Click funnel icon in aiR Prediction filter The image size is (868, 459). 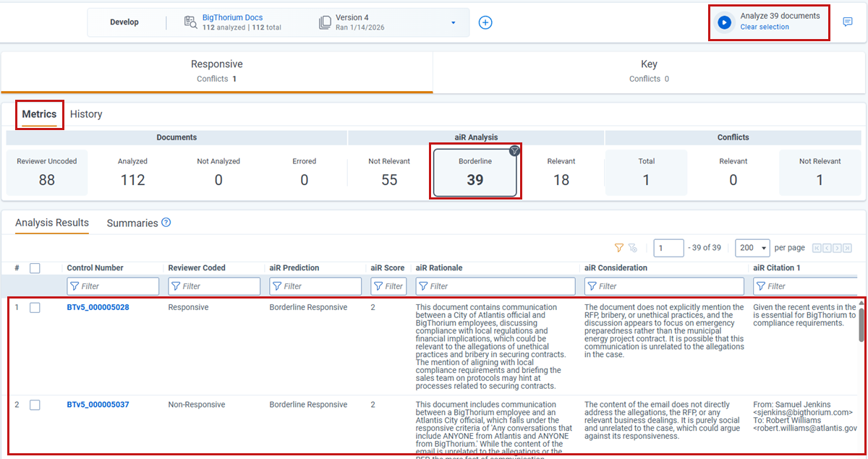pyautogui.click(x=277, y=286)
